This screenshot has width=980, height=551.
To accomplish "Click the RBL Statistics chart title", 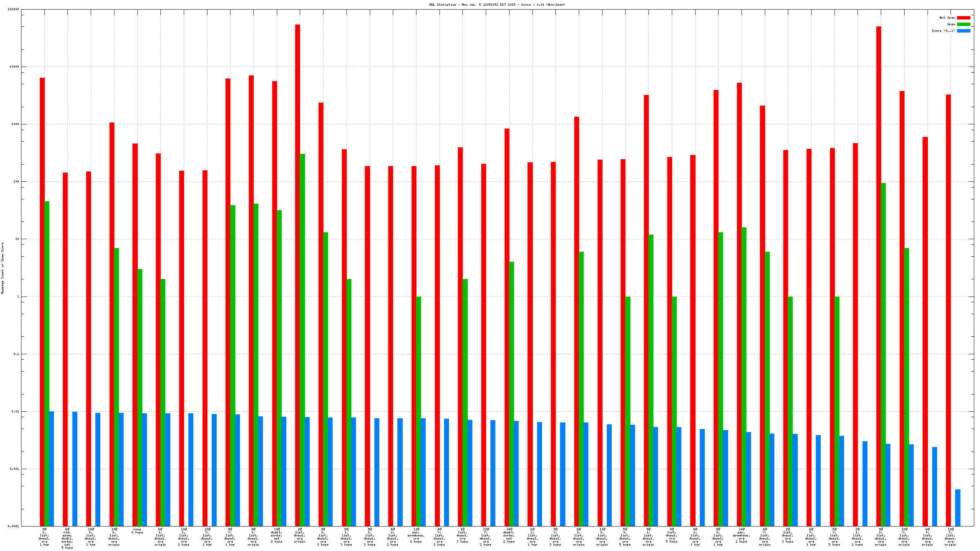I will 497,5.
